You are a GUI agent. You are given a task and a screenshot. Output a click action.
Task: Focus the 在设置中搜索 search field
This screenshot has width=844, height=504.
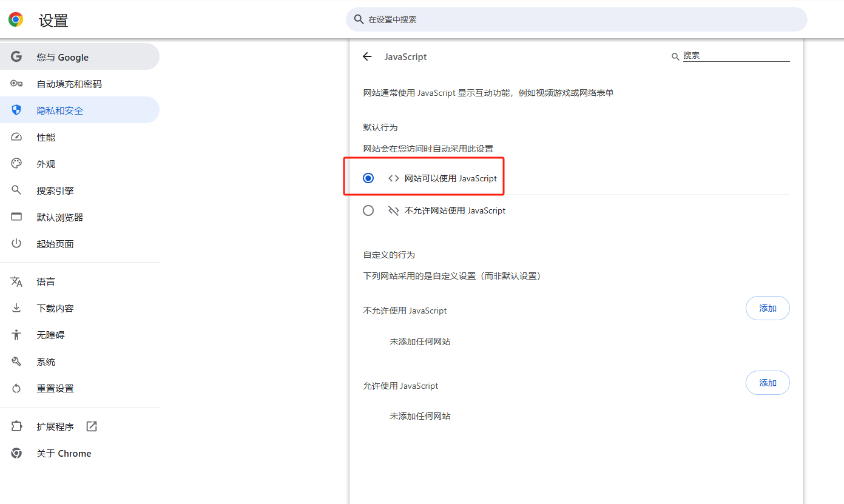point(576,19)
